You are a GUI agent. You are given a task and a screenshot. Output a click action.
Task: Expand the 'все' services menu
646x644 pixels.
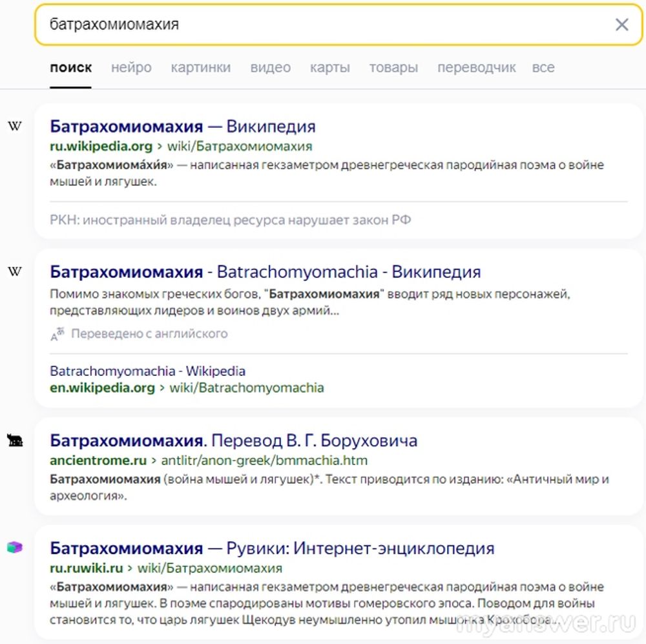543,68
